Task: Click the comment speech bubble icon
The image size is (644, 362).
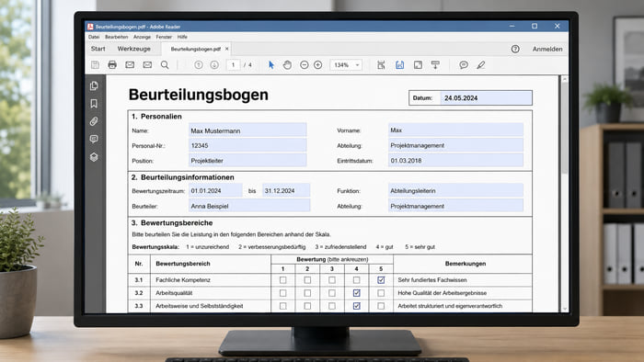Action: coord(464,65)
